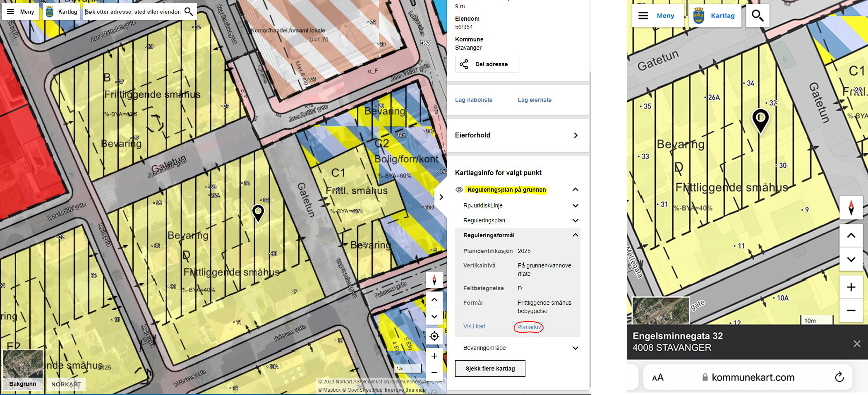Click the Del adresse share icon
Screen dimensions: 868x395
[465, 64]
